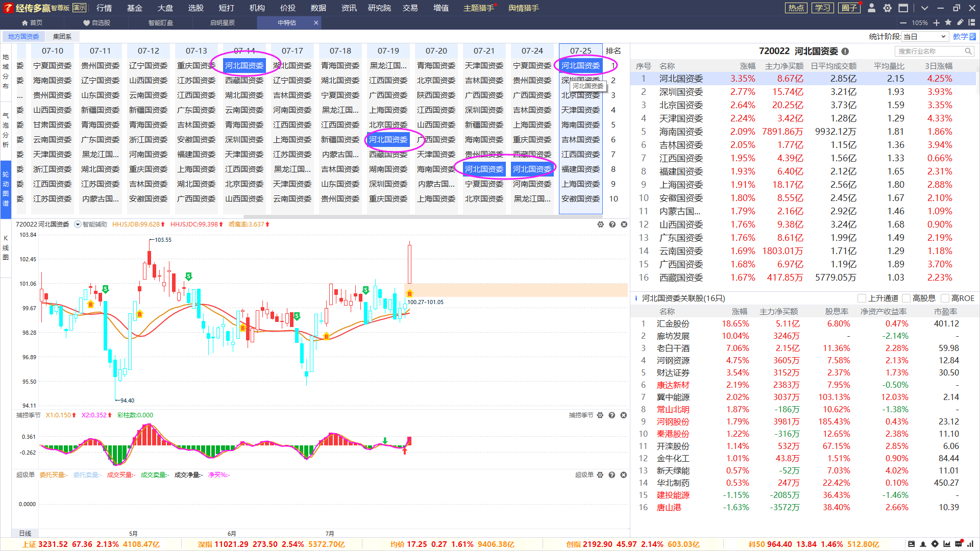Click 汇金股份 in related stocks list
980x551 pixels.
click(x=673, y=324)
